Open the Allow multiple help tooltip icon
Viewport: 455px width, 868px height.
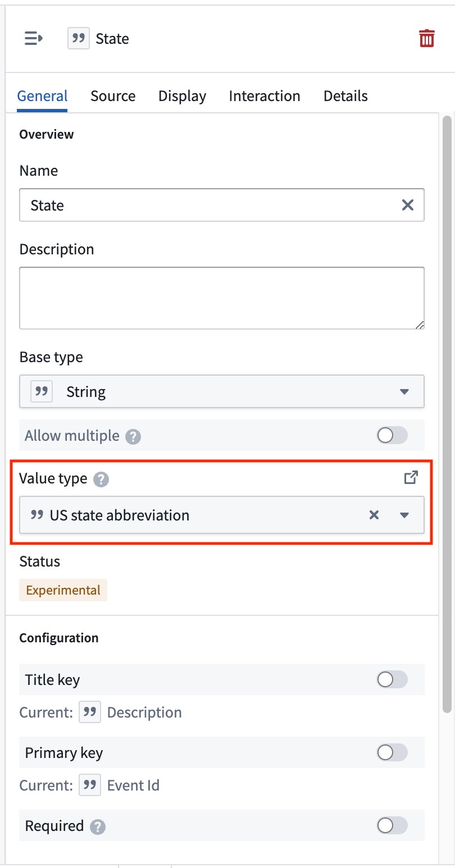(133, 436)
